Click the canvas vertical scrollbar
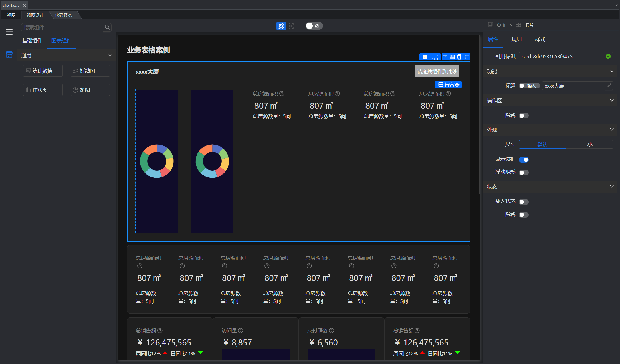Screen dimensions: 620x364 (480, 114)
